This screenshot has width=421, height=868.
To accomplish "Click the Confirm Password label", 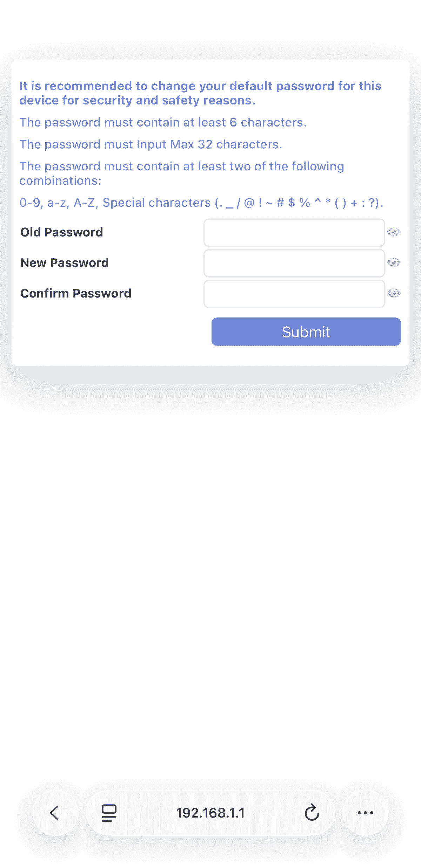I will point(76,293).
